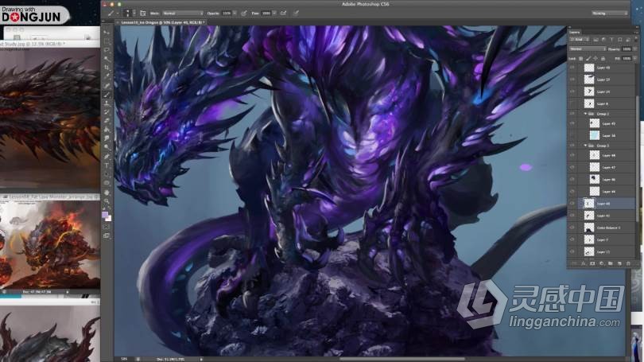Select the Quick Selection tool
Image resolution: width=644 pixels, height=362 pixels.
pyautogui.click(x=107, y=58)
